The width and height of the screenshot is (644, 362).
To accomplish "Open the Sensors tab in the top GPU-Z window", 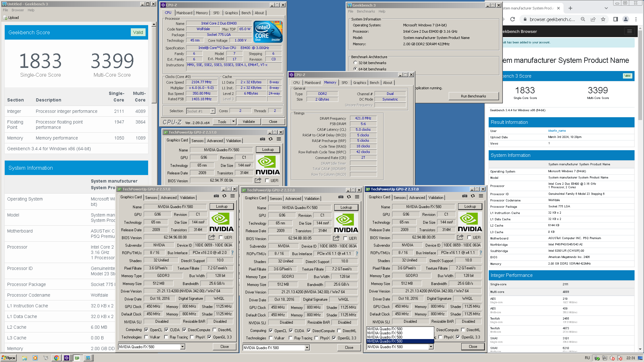I will coord(197,140).
